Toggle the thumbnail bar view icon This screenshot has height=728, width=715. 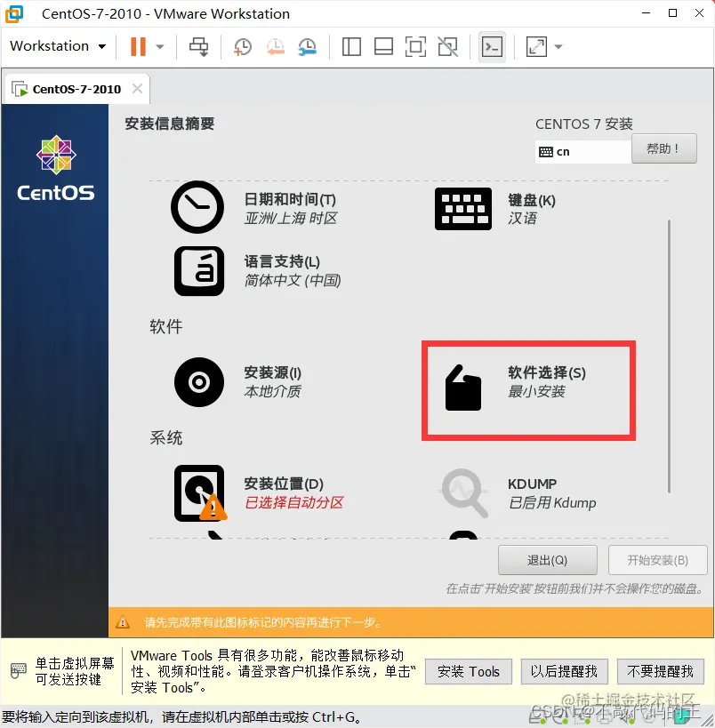384,46
